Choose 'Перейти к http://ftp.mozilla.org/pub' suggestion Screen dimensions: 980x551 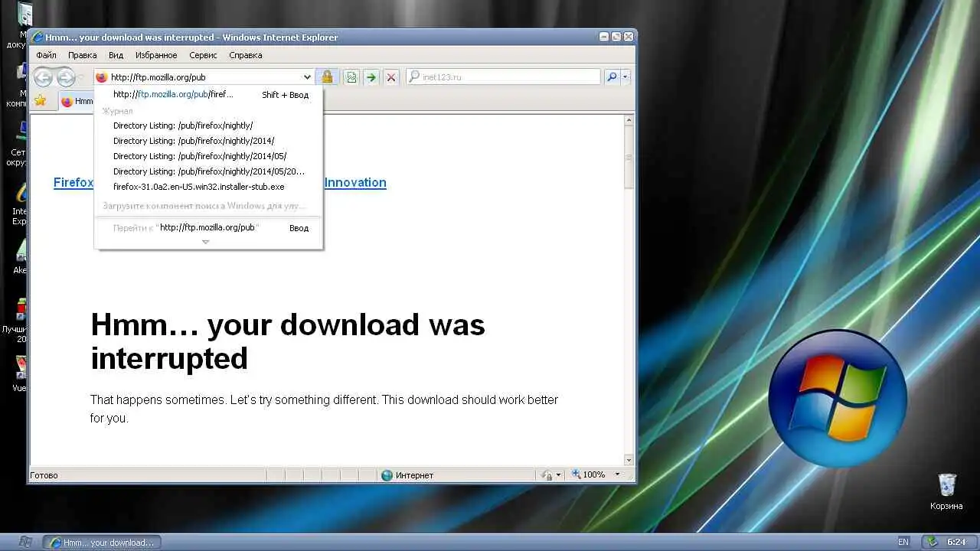pos(208,228)
